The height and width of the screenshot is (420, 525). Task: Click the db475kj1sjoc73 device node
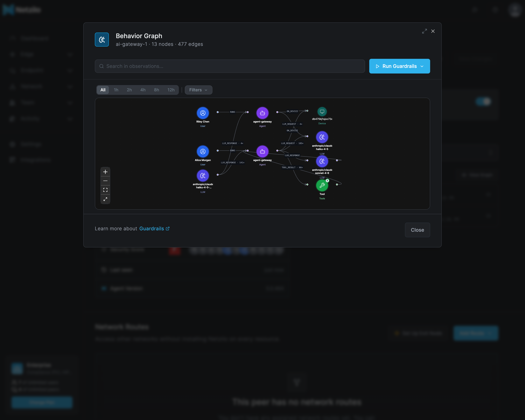tap(322, 111)
